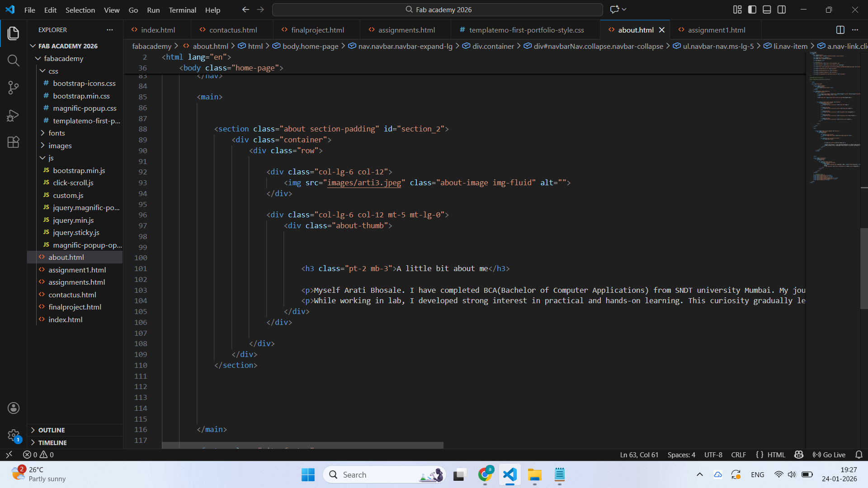Open contactus.html in the explorer

click(72, 295)
